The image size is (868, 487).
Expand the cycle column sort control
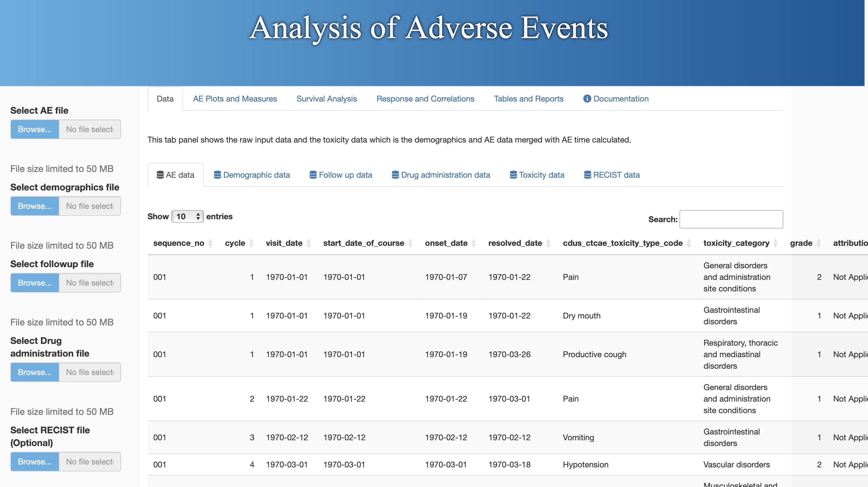tap(251, 243)
